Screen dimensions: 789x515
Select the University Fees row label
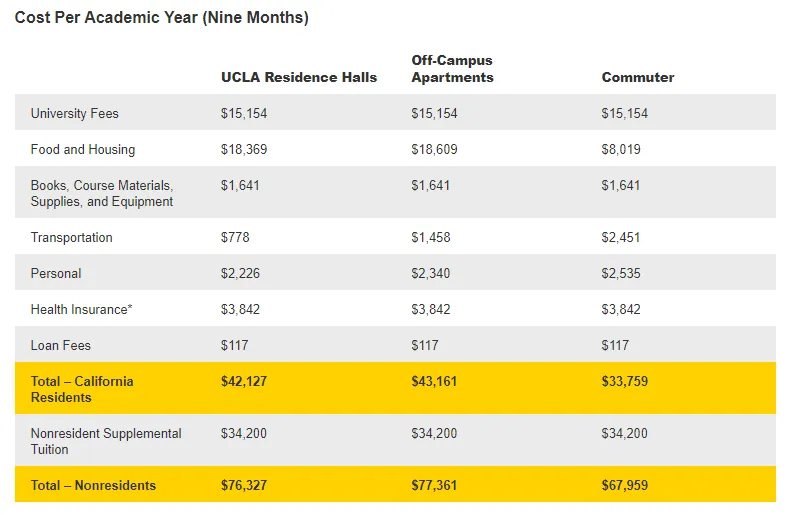[x=74, y=113]
